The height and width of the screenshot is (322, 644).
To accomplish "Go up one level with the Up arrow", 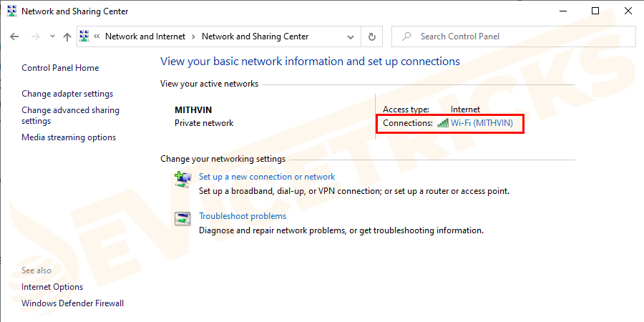I will (67, 36).
